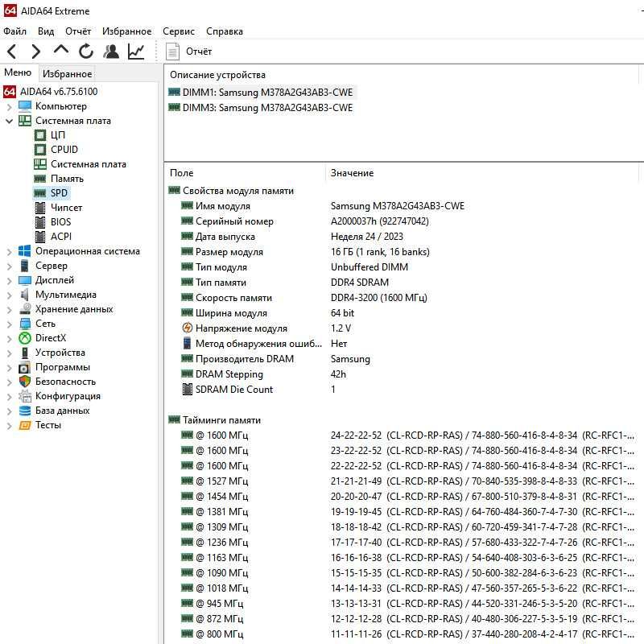Click the Свойства модуля памяти group header

[238, 191]
